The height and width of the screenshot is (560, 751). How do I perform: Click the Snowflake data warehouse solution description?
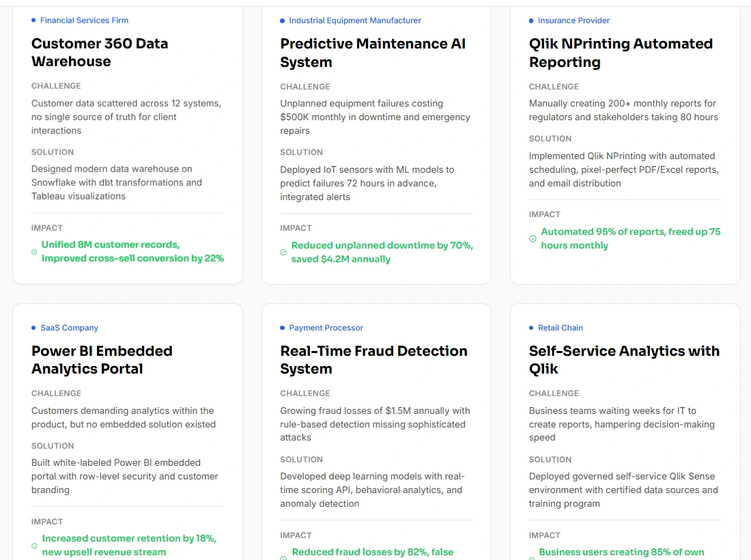117,182
